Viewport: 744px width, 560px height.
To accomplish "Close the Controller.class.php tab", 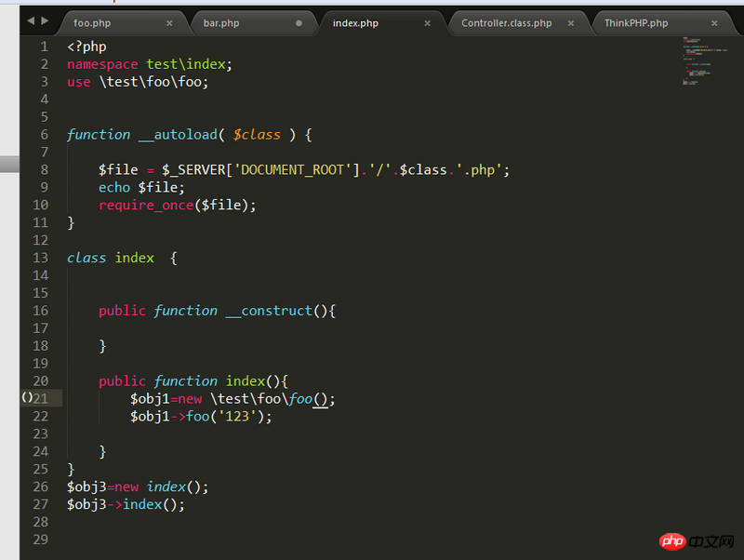I will 571,23.
